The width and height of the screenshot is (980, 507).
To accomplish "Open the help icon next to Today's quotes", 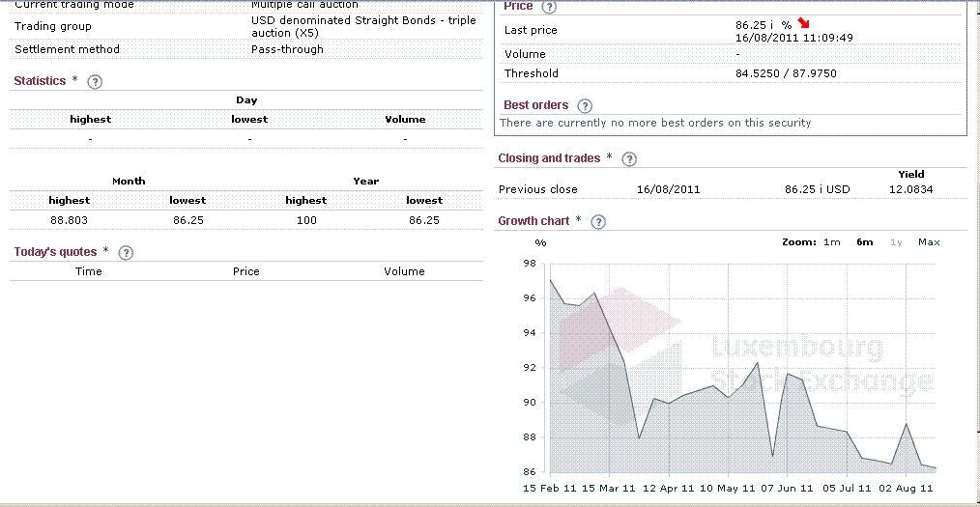I will point(126,253).
